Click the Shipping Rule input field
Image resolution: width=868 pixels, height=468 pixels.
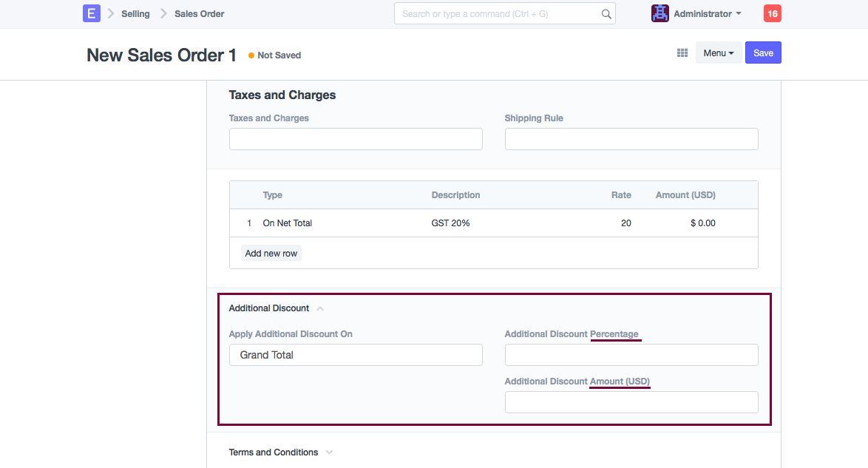click(x=631, y=139)
